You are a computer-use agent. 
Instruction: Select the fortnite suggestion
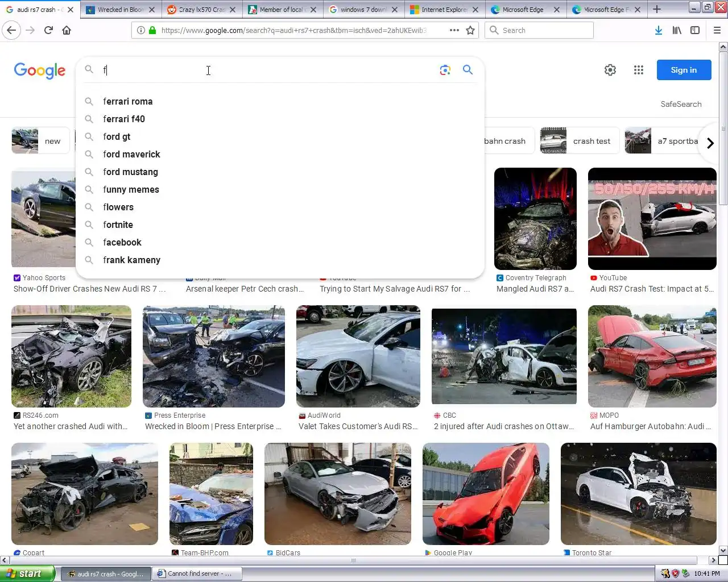tap(280, 225)
